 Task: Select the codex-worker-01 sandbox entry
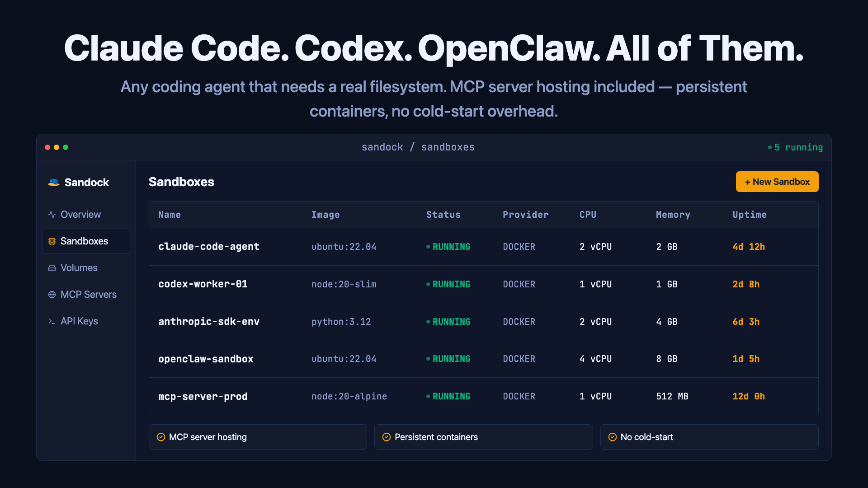[x=203, y=284]
